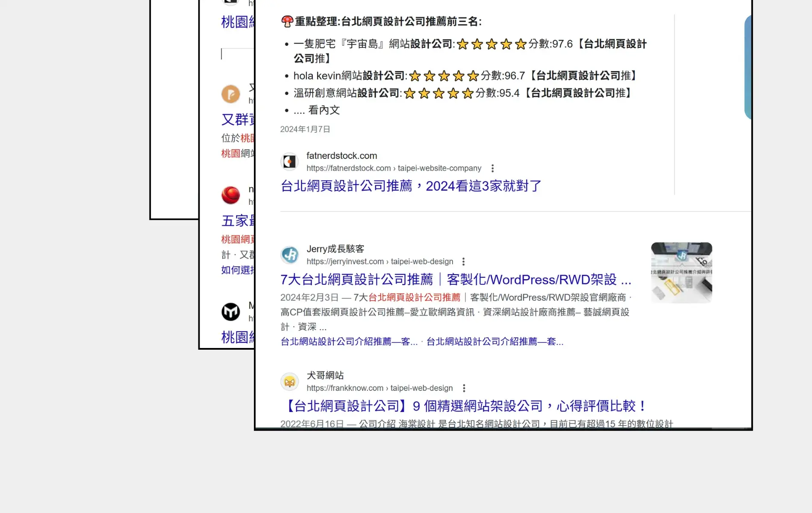Click the Jerry成長駭客 site name
Image resolution: width=812 pixels, height=513 pixels.
click(335, 249)
